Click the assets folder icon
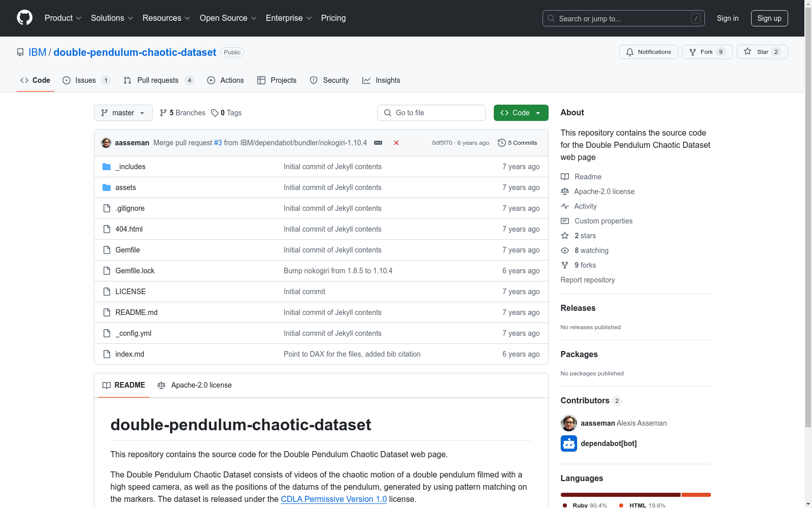Screen dimensions: 812x508 (x=107, y=187)
